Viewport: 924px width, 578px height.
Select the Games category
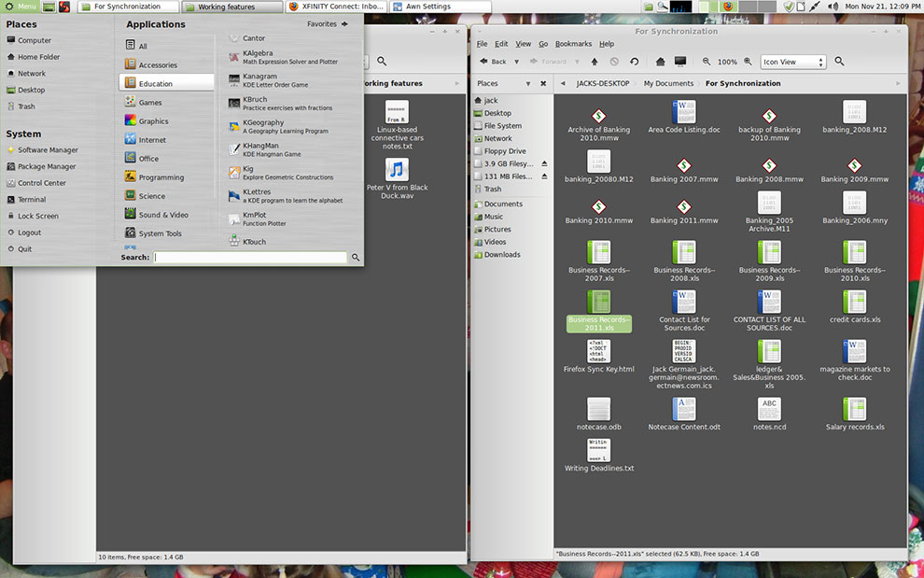point(166,103)
